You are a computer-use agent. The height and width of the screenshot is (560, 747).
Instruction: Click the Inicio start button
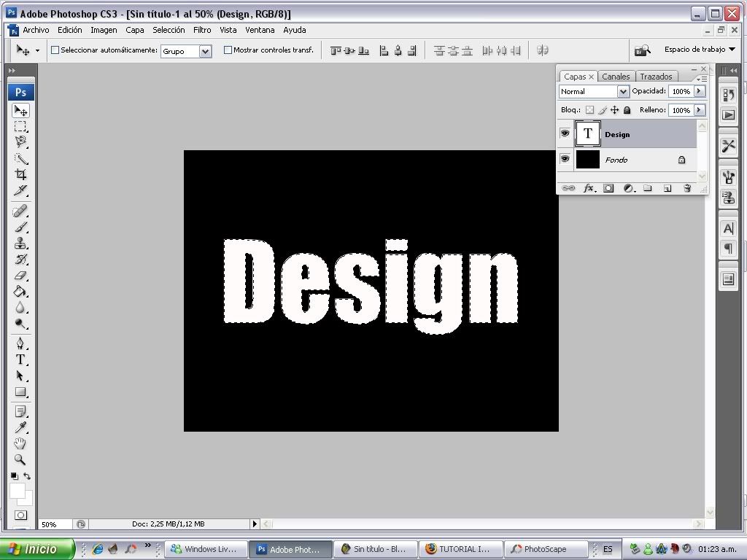[x=37, y=549]
